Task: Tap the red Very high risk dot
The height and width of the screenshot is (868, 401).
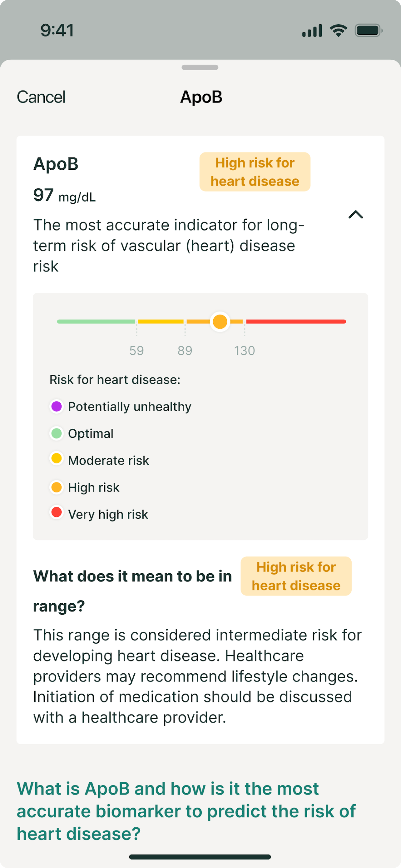Action: [x=57, y=512]
